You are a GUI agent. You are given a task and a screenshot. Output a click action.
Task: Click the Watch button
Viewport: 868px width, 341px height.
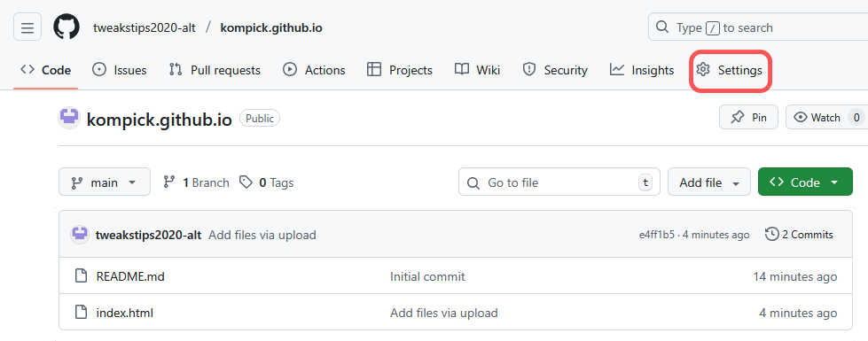(826, 117)
